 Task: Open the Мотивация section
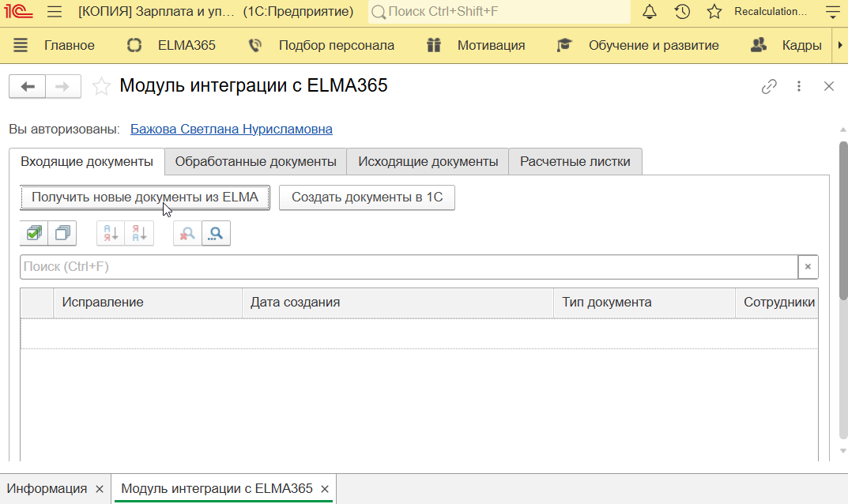click(x=491, y=46)
